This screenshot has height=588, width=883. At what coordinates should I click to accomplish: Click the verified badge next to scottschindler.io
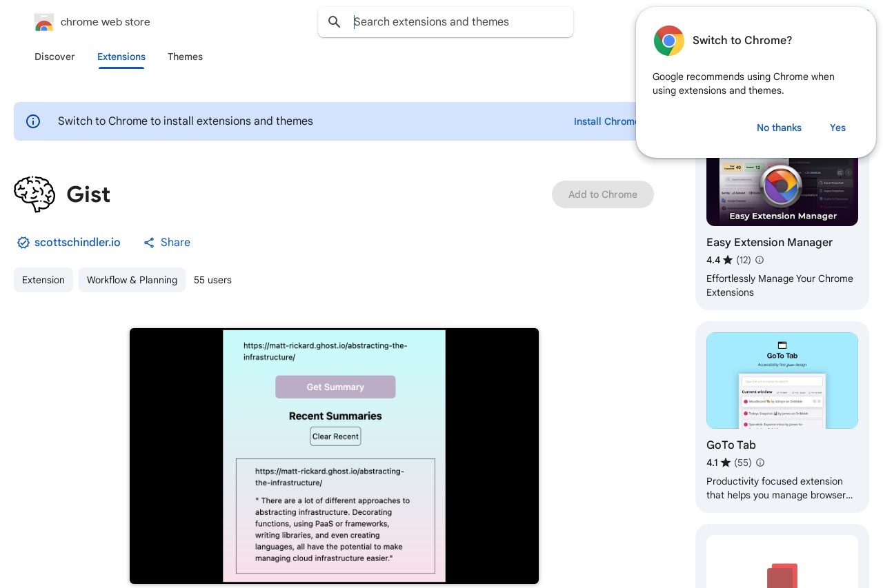point(23,243)
